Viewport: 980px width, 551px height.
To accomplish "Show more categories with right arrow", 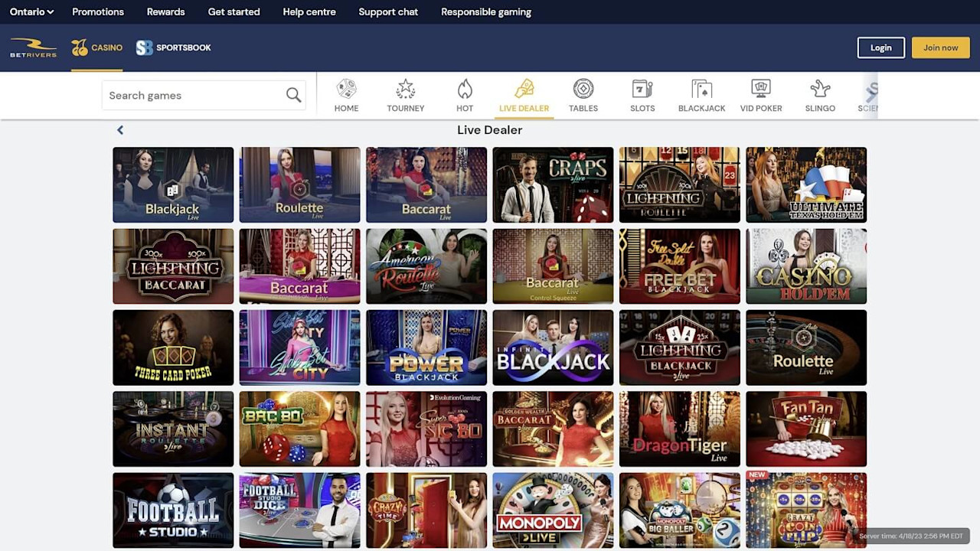I will [x=871, y=94].
